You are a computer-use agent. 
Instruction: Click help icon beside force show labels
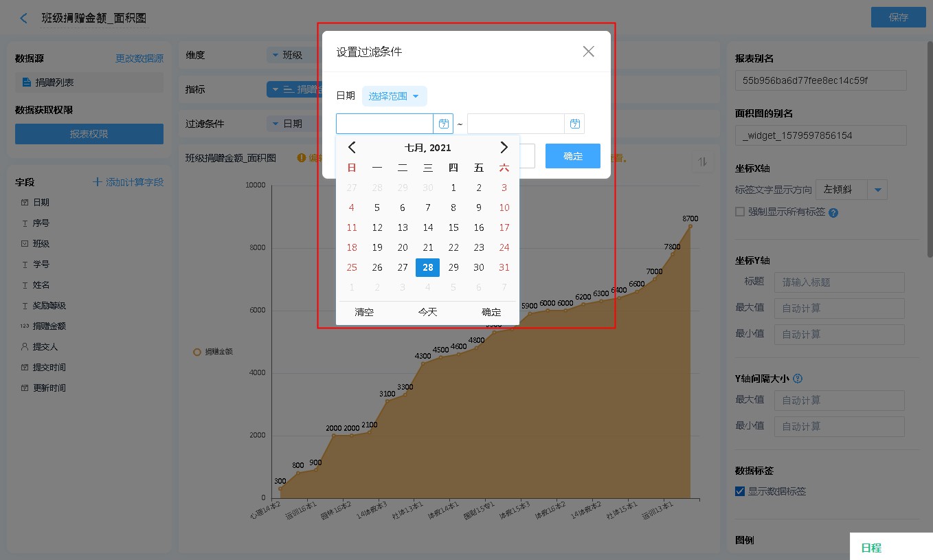pyautogui.click(x=833, y=212)
